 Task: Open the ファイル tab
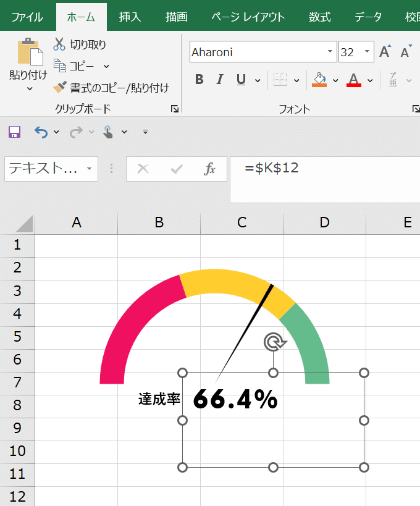[x=27, y=17]
